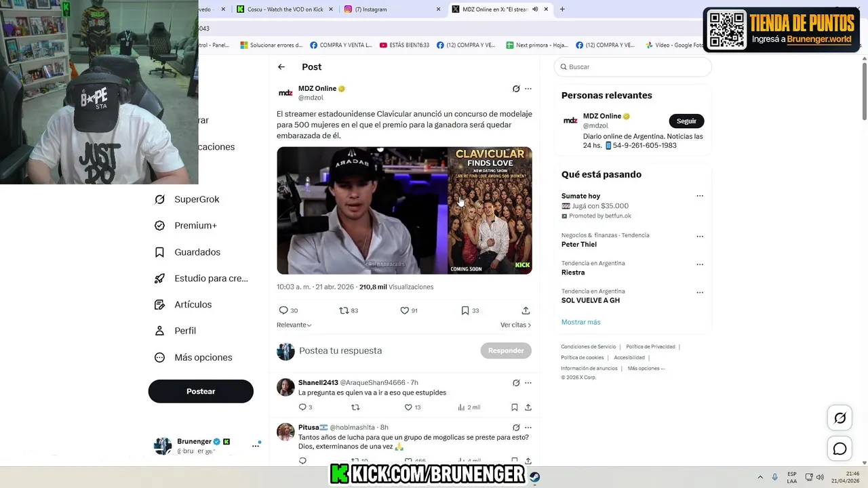Screen dimensions: 868x488
Task: Open Estudio para creadores in sidebar
Action: 201,279
